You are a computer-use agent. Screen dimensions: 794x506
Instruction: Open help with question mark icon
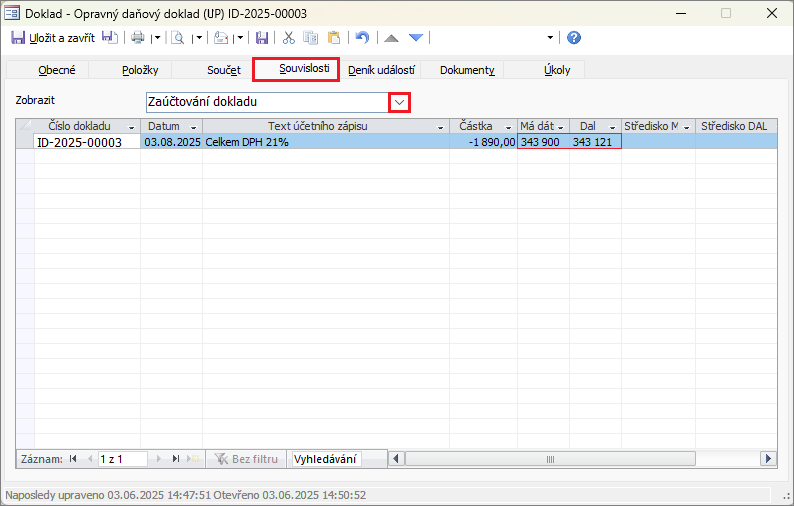point(574,37)
